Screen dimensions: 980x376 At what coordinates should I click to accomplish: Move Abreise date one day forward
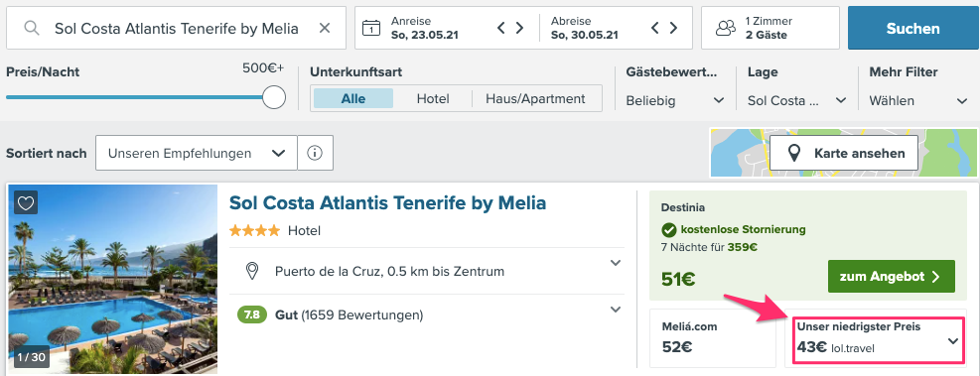pos(673,28)
